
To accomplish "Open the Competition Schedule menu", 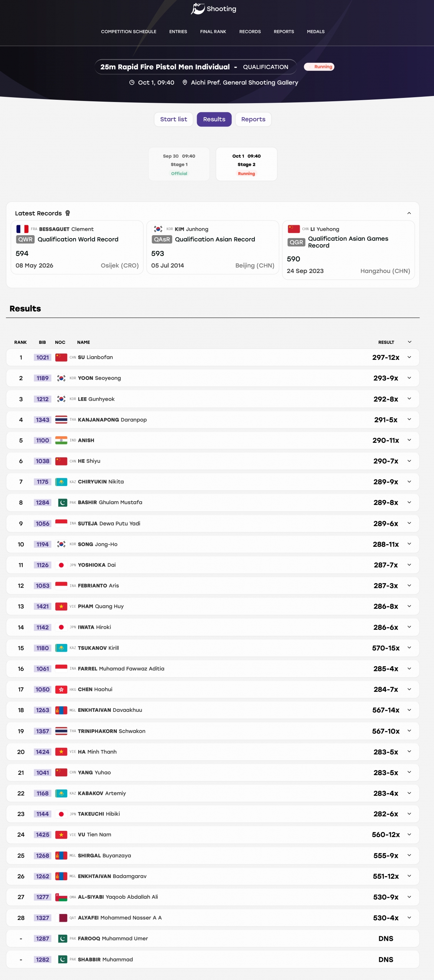I will pyautogui.click(x=129, y=32).
